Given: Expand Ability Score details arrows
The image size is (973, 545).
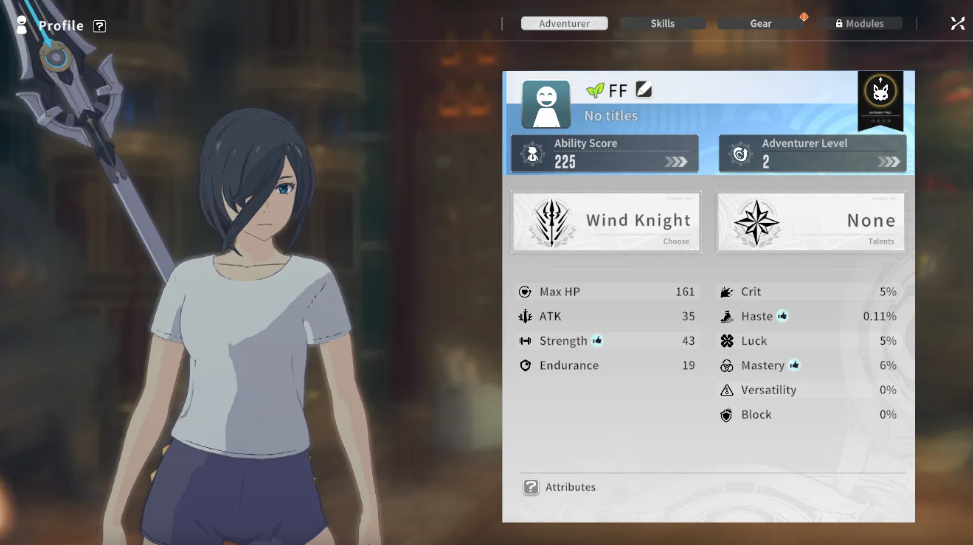Looking at the screenshot, I should 676,162.
